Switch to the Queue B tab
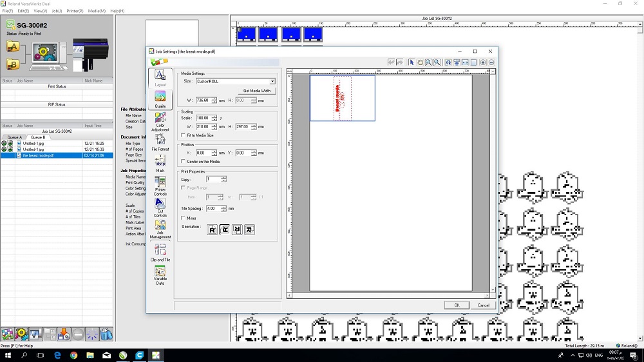Image resolution: width=644 pixels, height=362 pixels. click(38, 137)
